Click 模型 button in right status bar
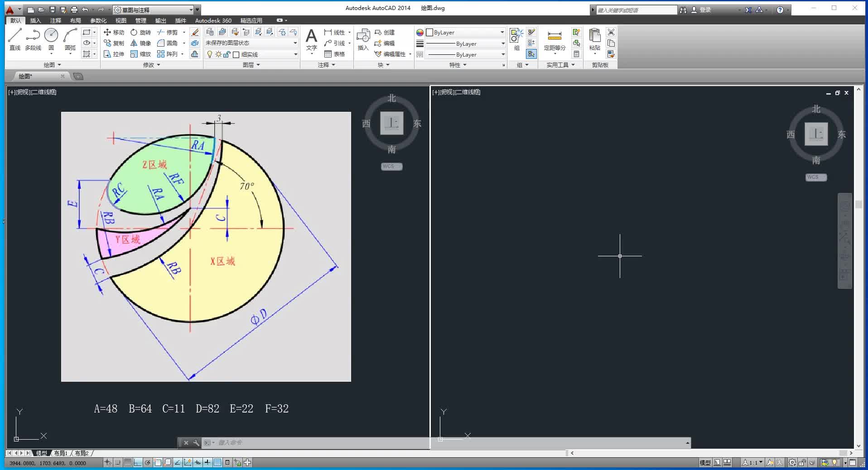This screenshot has height=470, width=868. (705, 462)
